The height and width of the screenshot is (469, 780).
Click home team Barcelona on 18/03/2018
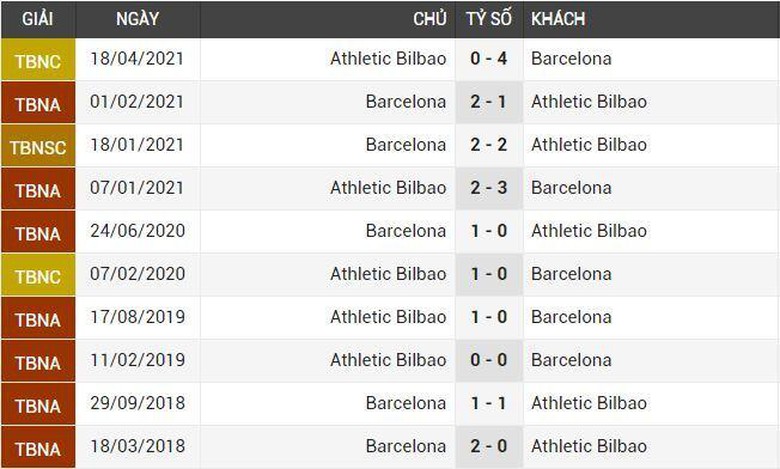point(406,446)
